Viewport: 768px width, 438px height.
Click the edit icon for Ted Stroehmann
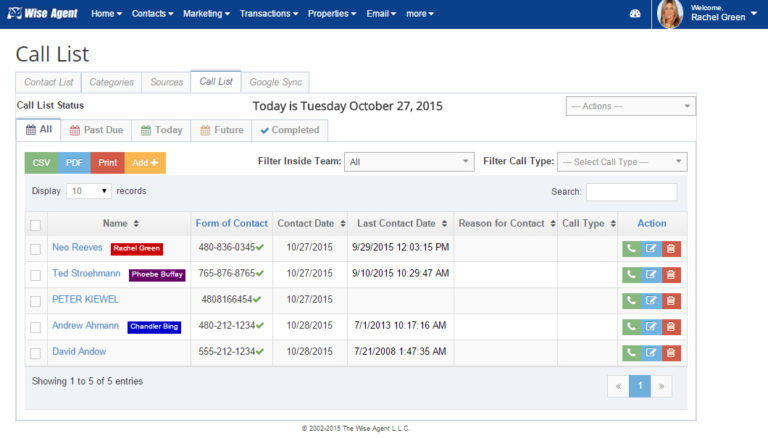[x=651, y=274]
